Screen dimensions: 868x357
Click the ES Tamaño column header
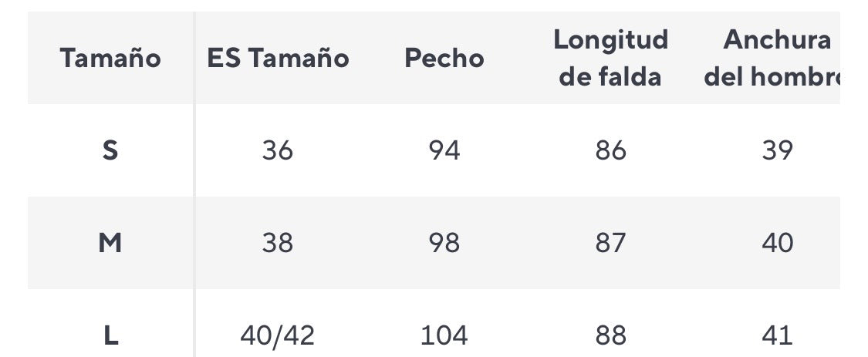click(278, 59)
